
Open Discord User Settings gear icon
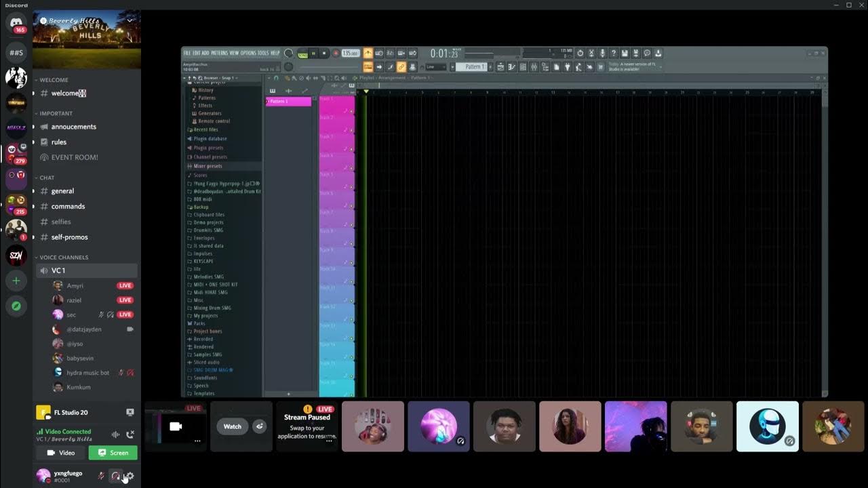coord(130,476)
